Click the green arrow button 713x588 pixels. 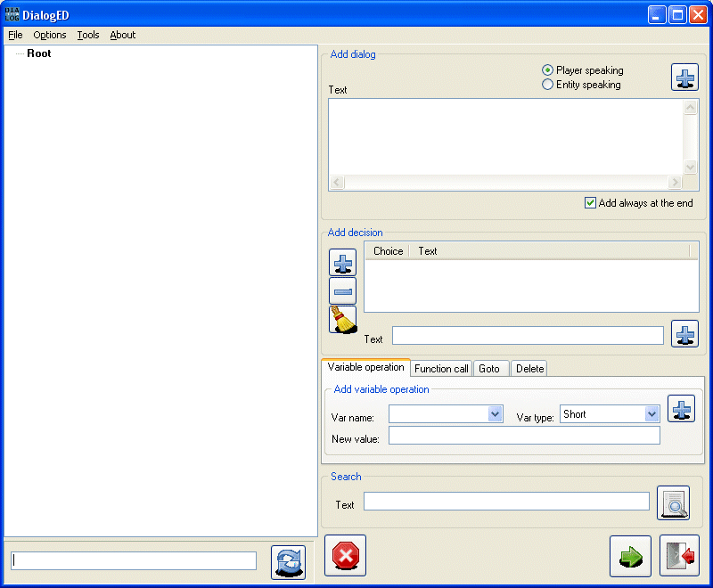[x=630, y=556]
